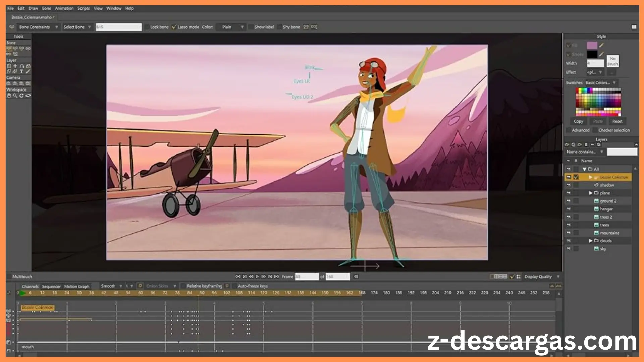Select the Zoom magnifier workspace tool
Screen dimensions: 644x362
point(15,96)
